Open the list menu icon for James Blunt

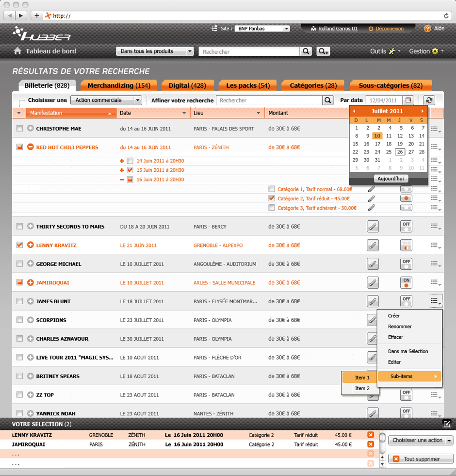pos(436,301)
